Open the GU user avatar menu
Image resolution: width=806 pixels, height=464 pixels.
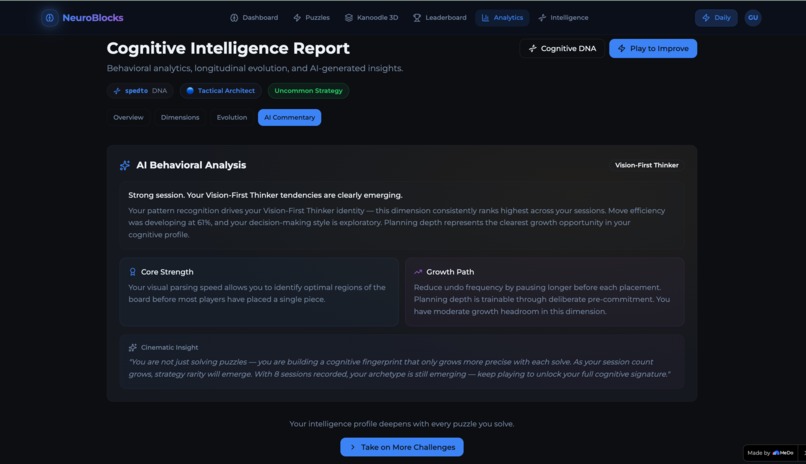(753, 17)
